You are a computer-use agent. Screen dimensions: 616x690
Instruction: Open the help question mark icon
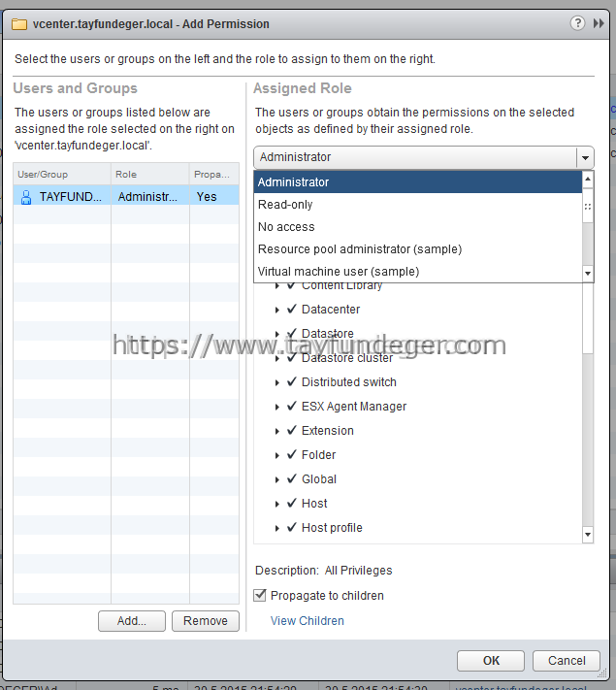pyautogui.click(x=577, y=23)
